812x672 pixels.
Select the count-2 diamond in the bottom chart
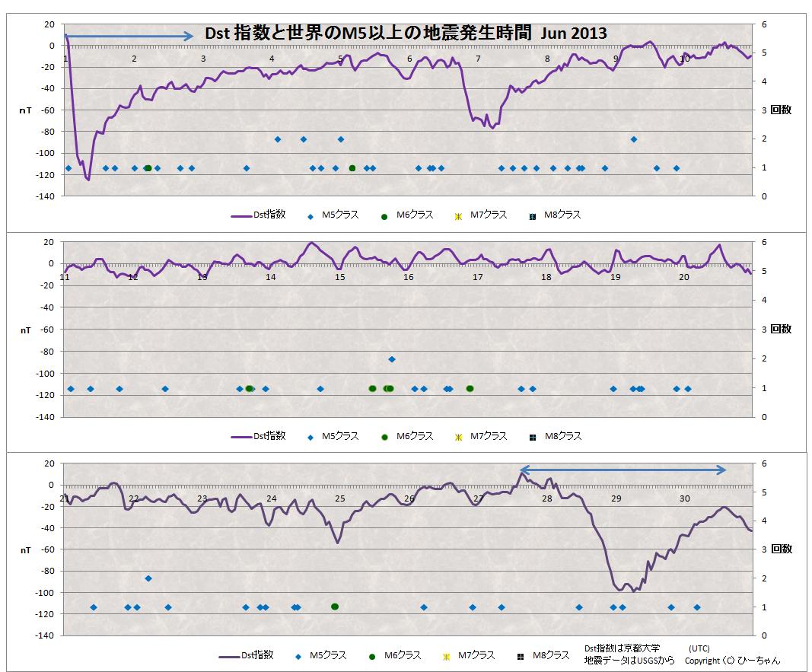click(x=148, y=578)
